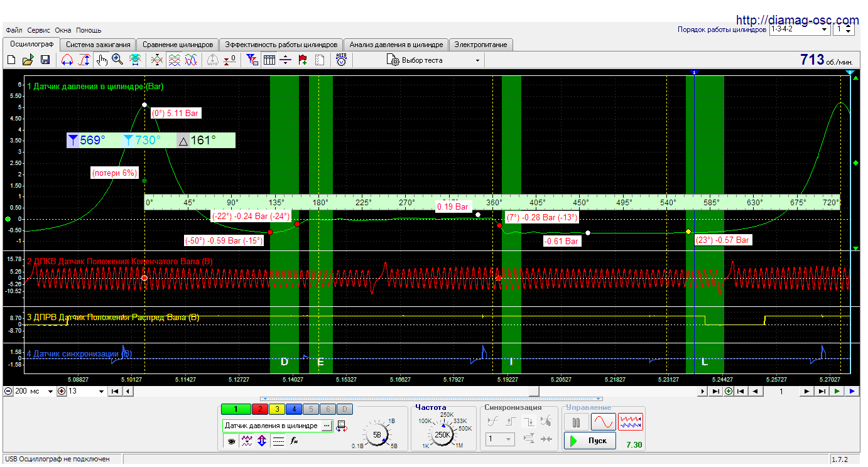868x467 pixels.
Task: Click the filter markers funnel icon
Action: click(x=252, y=60)
